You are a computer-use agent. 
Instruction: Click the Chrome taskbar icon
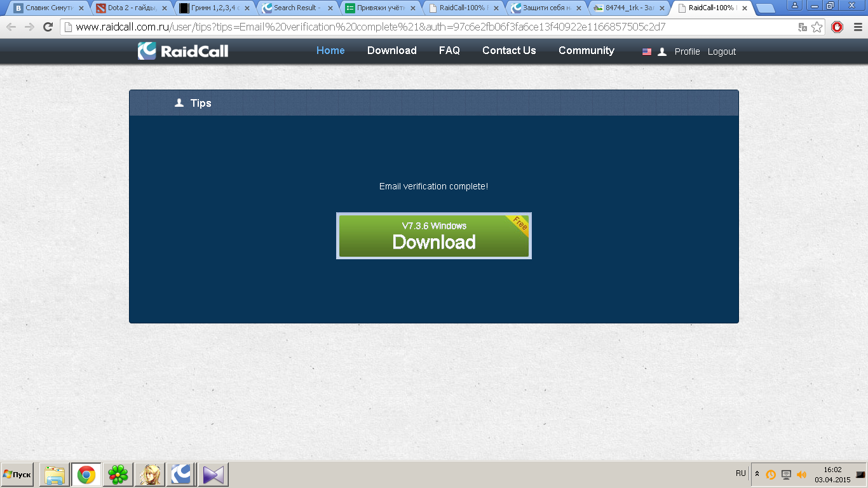pyautogui.click(x=86, y=475)
